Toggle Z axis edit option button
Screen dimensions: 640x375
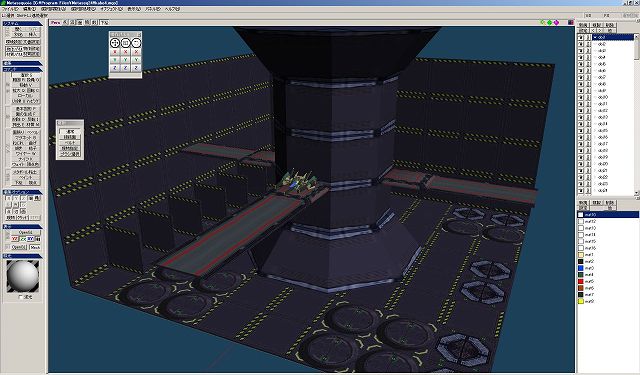pos(23,198)
